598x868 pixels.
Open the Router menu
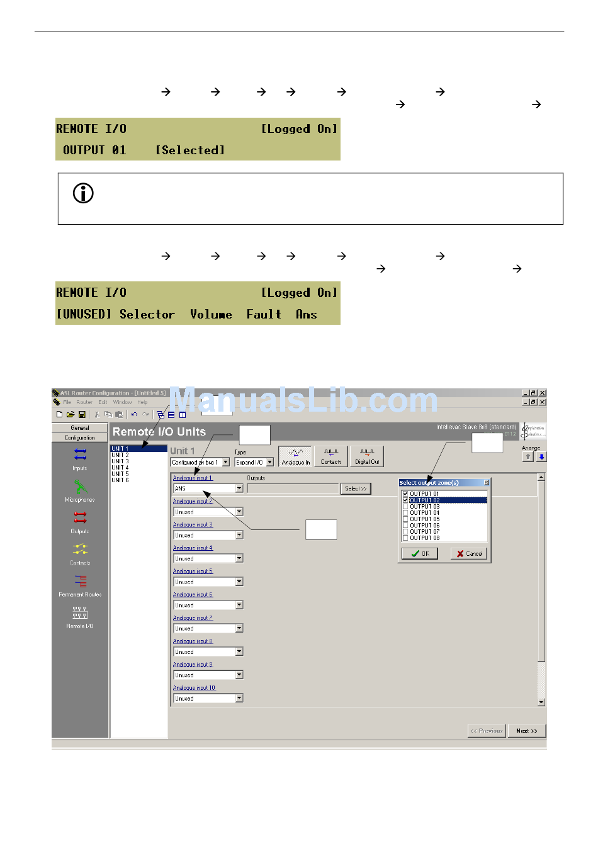click(x=84, y=402)
